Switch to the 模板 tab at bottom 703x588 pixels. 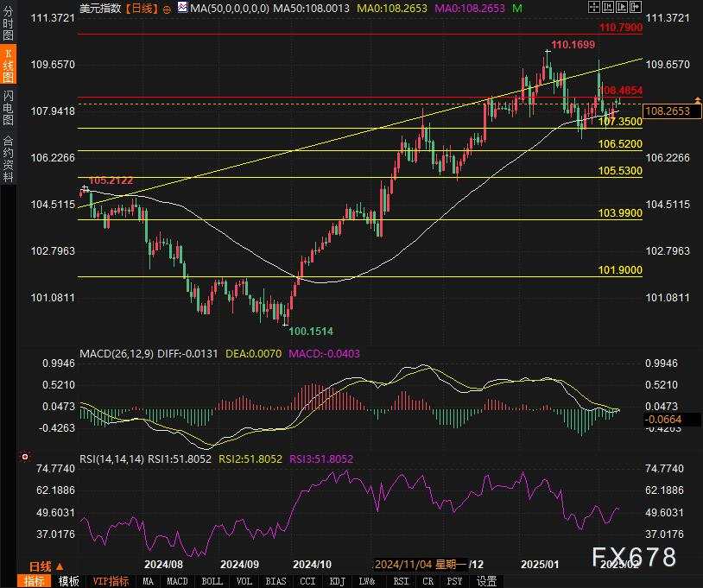(x=68, y=581)
